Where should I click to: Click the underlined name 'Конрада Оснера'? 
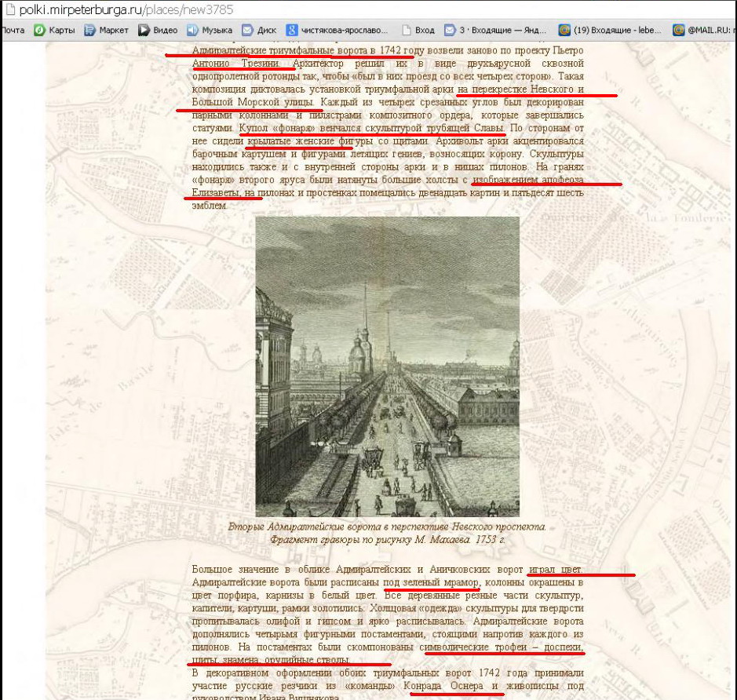(x=443, y=686)
